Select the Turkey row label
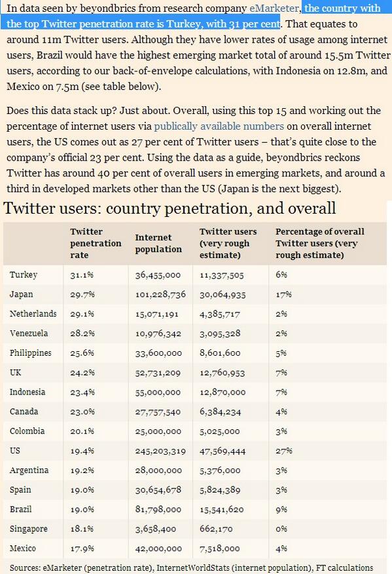 coord(24,275)
